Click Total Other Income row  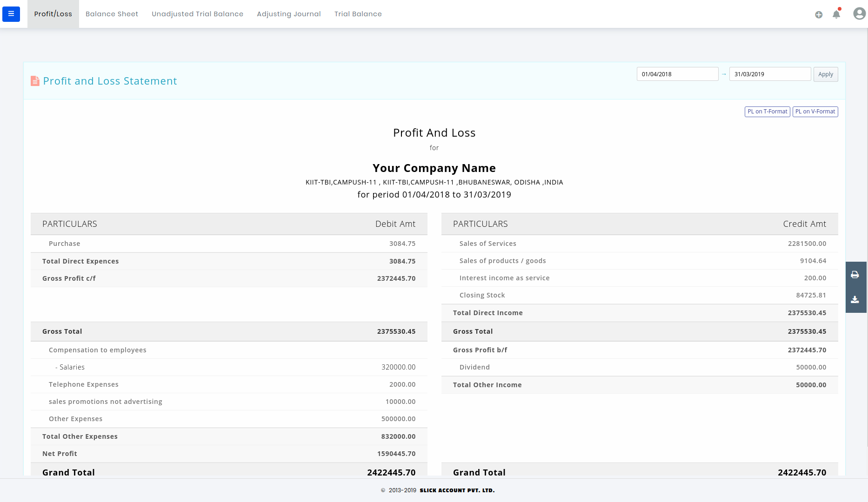pyautogui.click(x=640, y=385)
